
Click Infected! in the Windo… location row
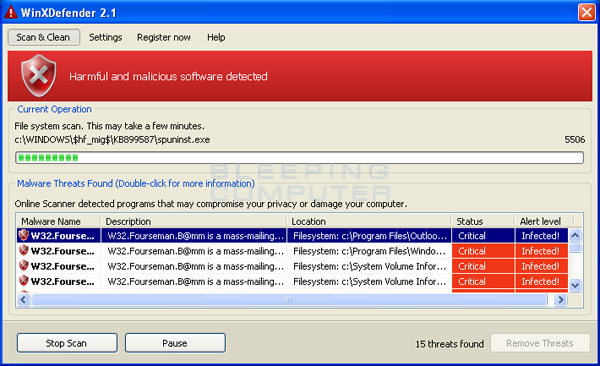541,251
